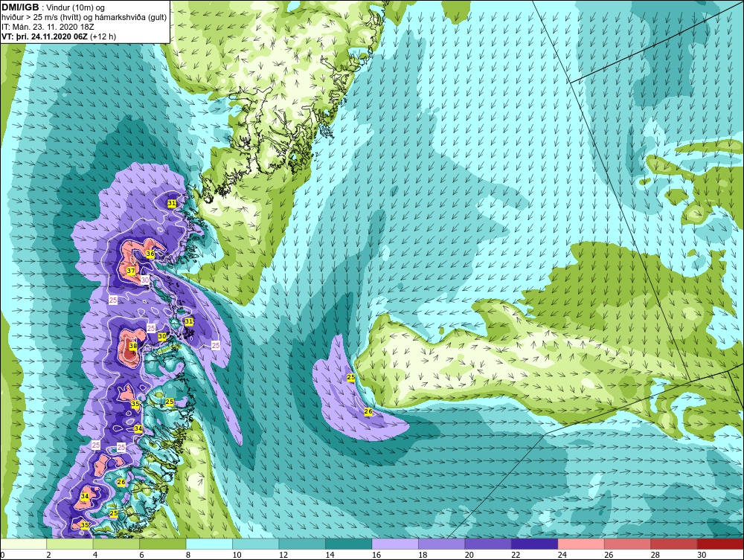Select the 24–26 m/s light pink legend swatch
The width and height of the screenshot is (744, 560).
581,544
